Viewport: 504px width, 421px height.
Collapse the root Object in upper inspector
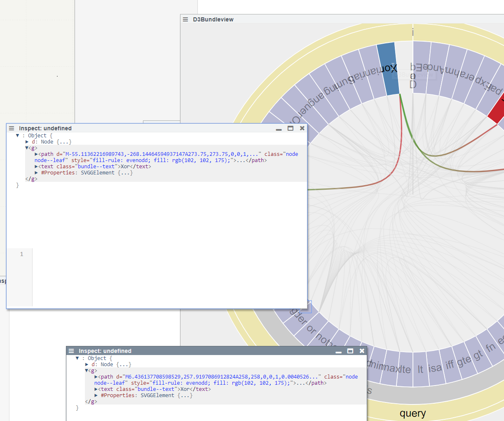click(x=17, y=136)
